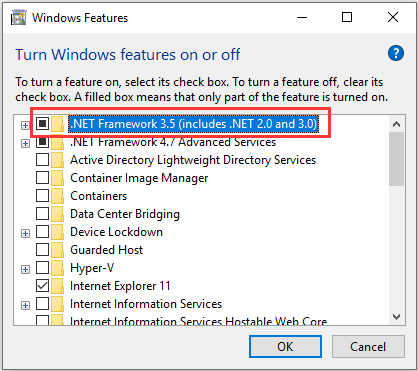The height and width of the screenshot is (371, 418).
Task: Click the folder icon beside Containers
Action: tap(57, 196)
